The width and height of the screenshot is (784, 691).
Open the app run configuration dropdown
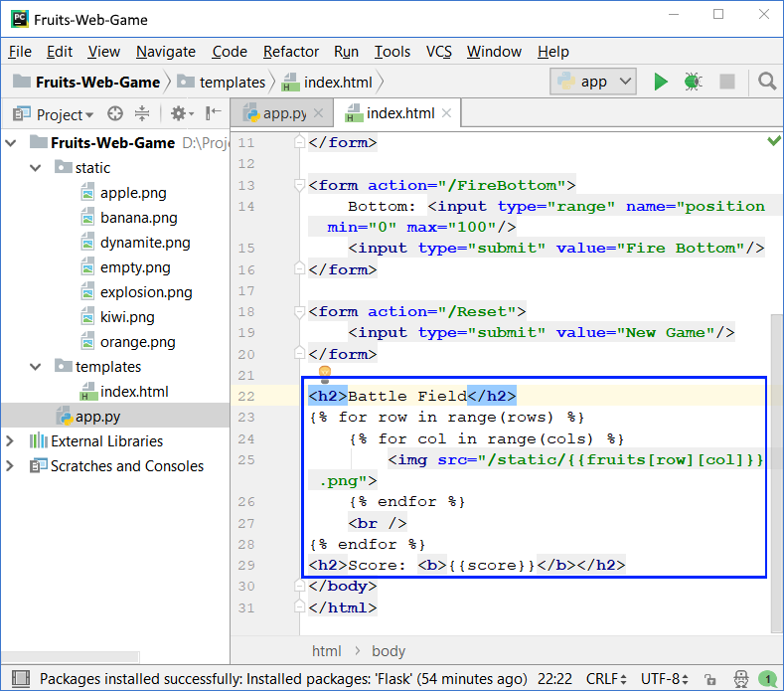[593, 82]
